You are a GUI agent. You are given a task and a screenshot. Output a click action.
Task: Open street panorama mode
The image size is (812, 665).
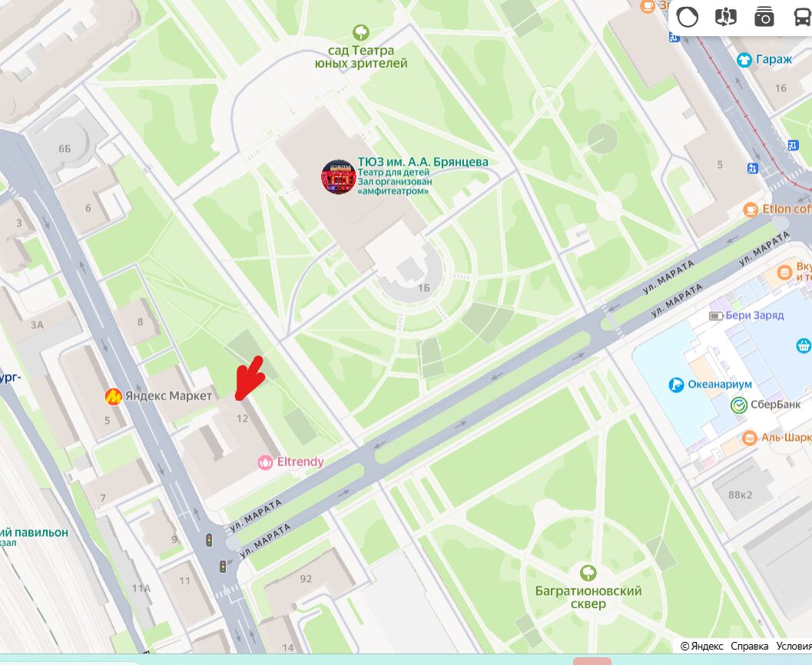coord(725,17)
